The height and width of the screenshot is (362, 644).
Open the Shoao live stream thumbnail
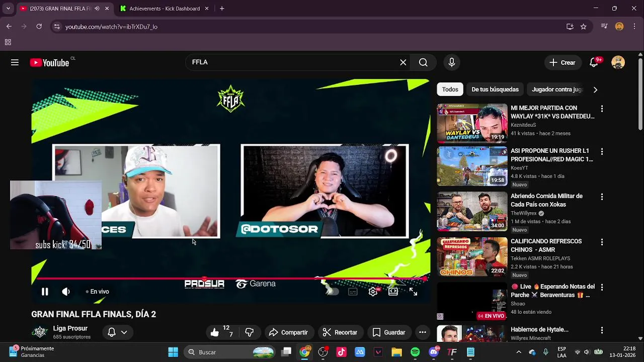472,301
